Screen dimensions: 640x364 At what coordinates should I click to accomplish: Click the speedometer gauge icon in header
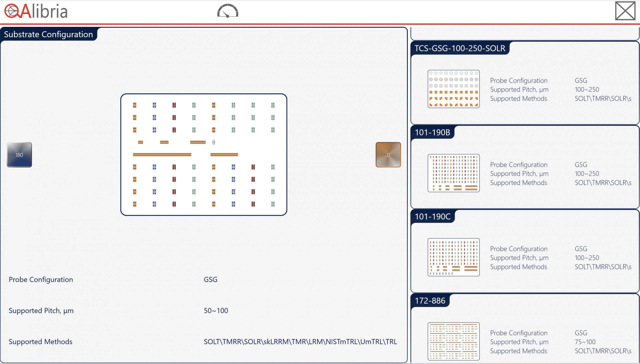227,11
